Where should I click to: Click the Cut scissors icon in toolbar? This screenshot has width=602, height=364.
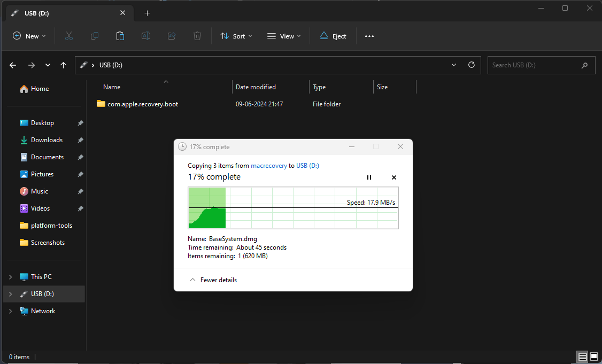pos(69,36)
